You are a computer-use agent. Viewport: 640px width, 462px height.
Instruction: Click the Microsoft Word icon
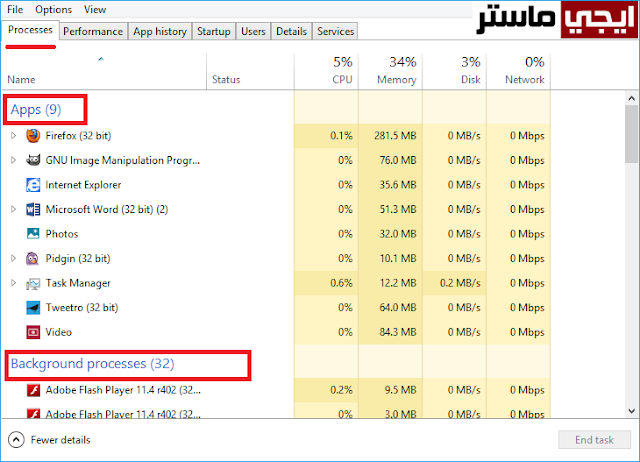click(x=33, y=209)
